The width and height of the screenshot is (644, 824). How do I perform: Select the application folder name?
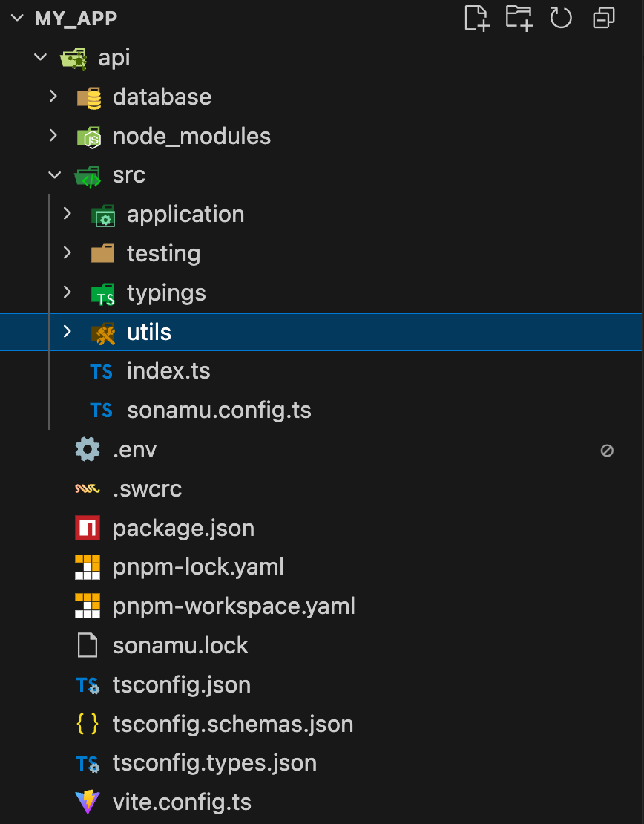pyautogui.click(x=185, y=215)
